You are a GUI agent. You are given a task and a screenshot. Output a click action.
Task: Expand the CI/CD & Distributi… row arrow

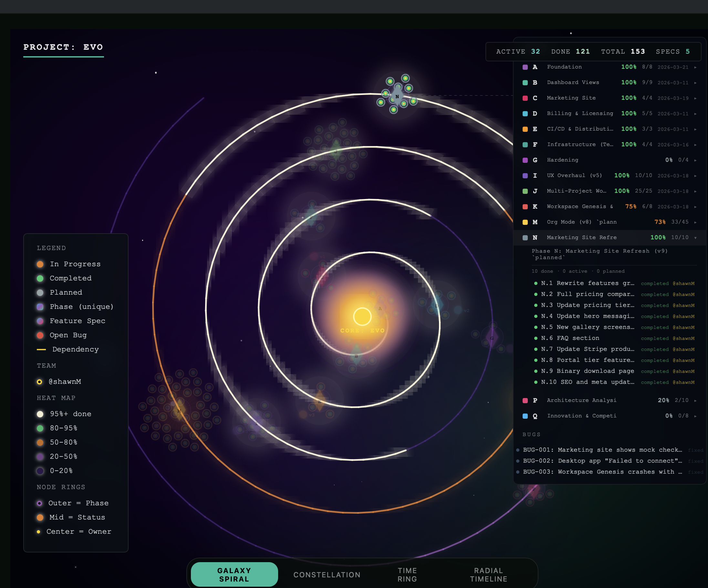click(x=695, y=129)
